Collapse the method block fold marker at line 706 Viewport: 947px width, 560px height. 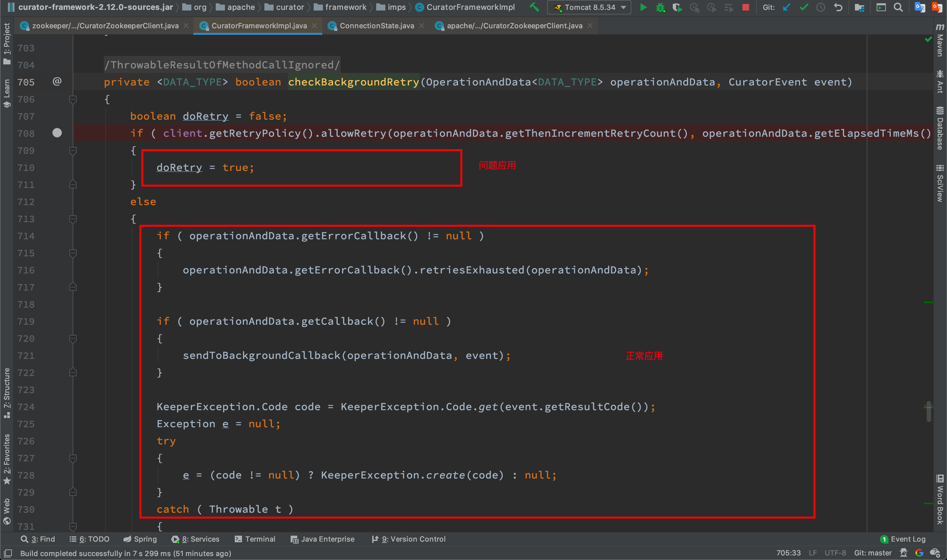(73, 99)
